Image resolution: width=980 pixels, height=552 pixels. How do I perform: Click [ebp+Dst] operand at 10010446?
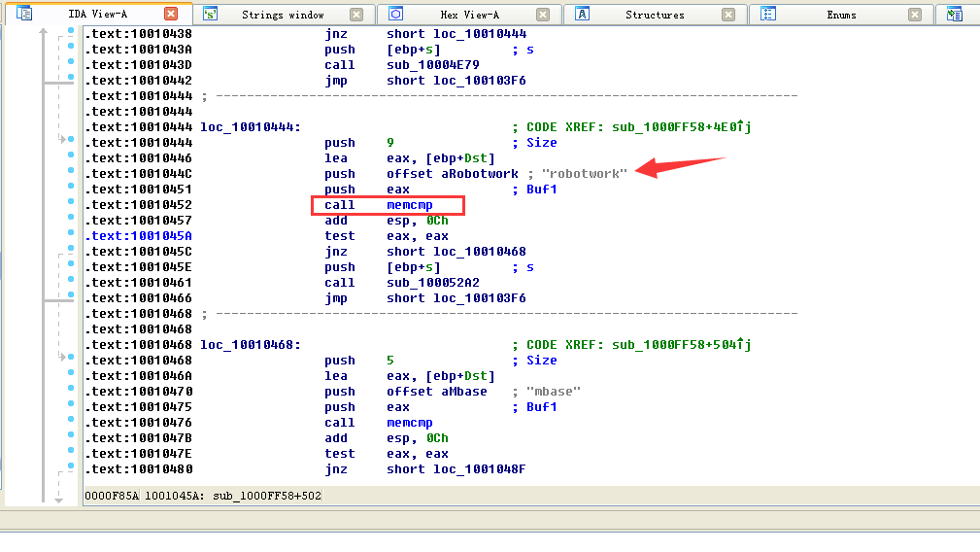(x=460, y=158)
